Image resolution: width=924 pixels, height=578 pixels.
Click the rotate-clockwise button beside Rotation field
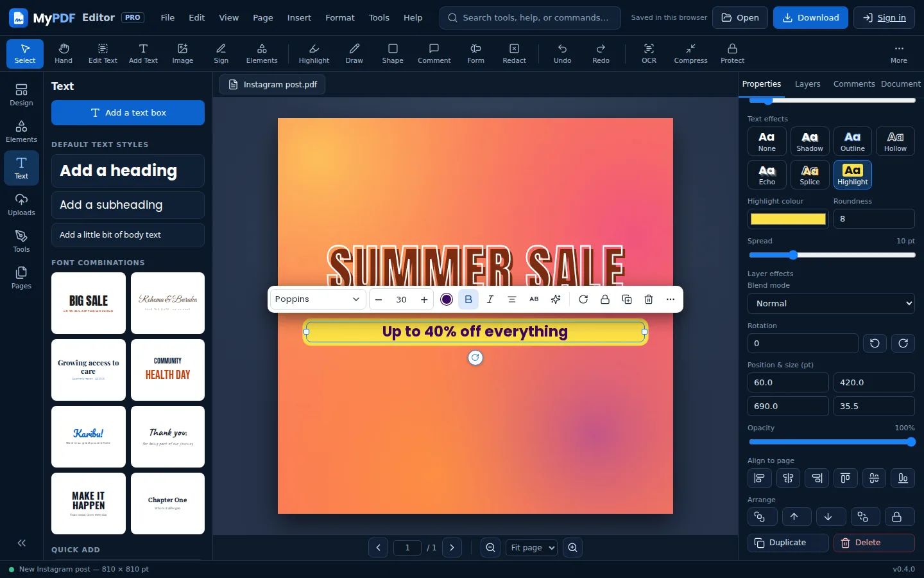pos(903,343)
